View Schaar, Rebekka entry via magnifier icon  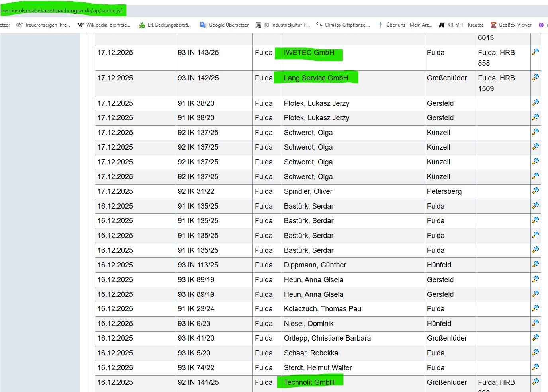click(x=536, y=352)
